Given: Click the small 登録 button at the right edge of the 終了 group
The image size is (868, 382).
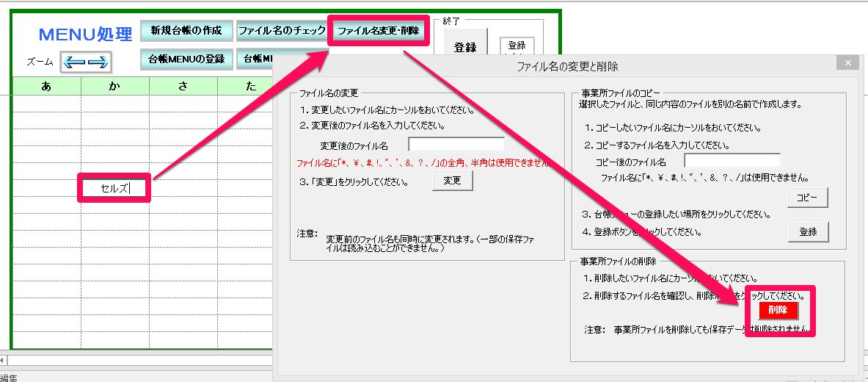Looking at the screenshot, I should point(517,46).
